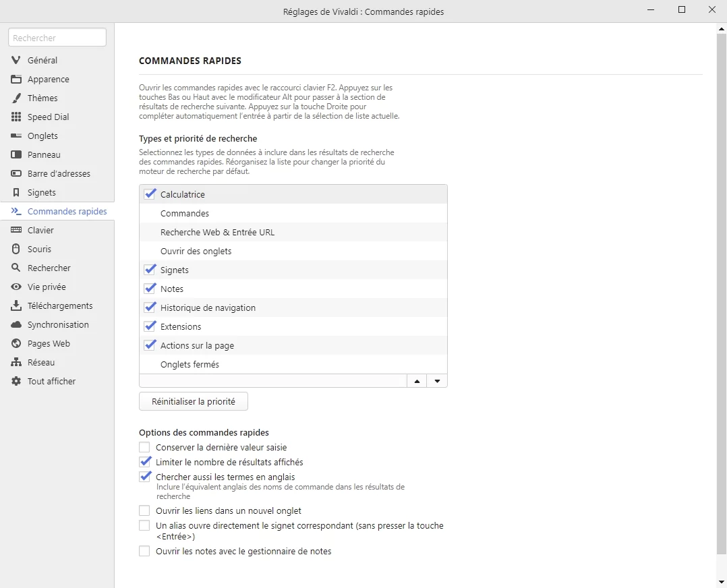Select the Onglets fermés row
Screen dimensions: 727x588
(x=293, y=365)
